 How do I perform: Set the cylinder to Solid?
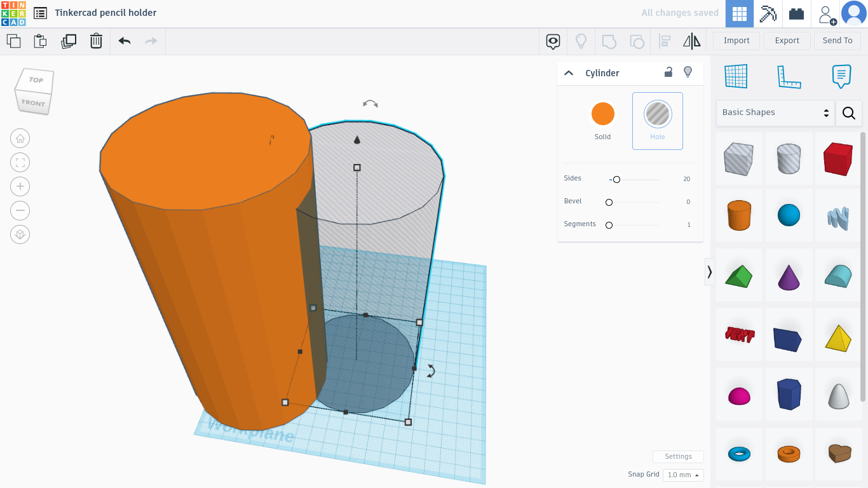pyautogui.click(x=603, y=121)
